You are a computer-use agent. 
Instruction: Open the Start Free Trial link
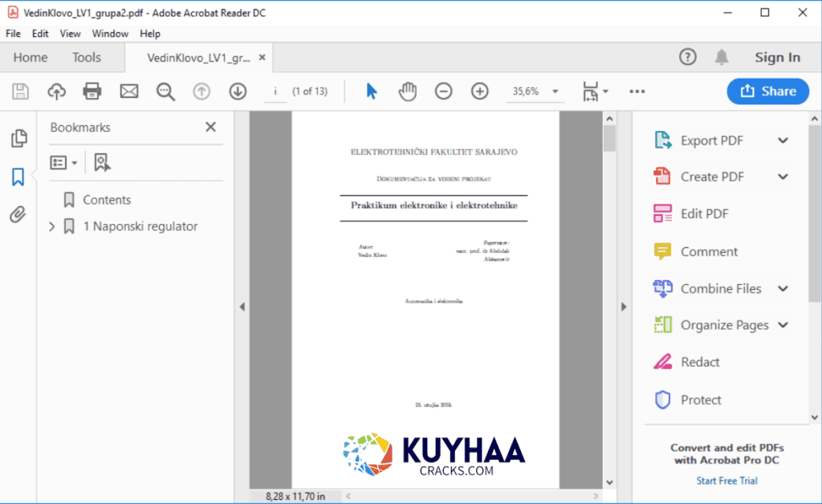(x=726, y=480)
